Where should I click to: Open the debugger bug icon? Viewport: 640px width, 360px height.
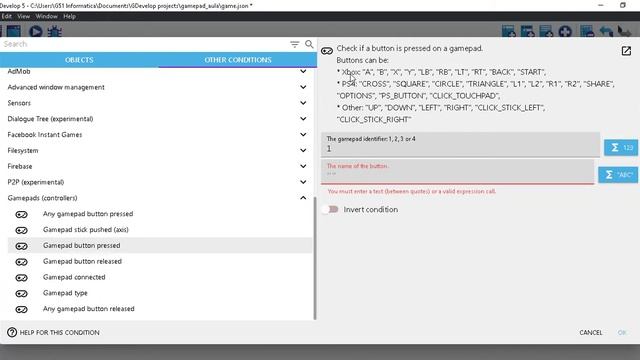tap(55, 31)
